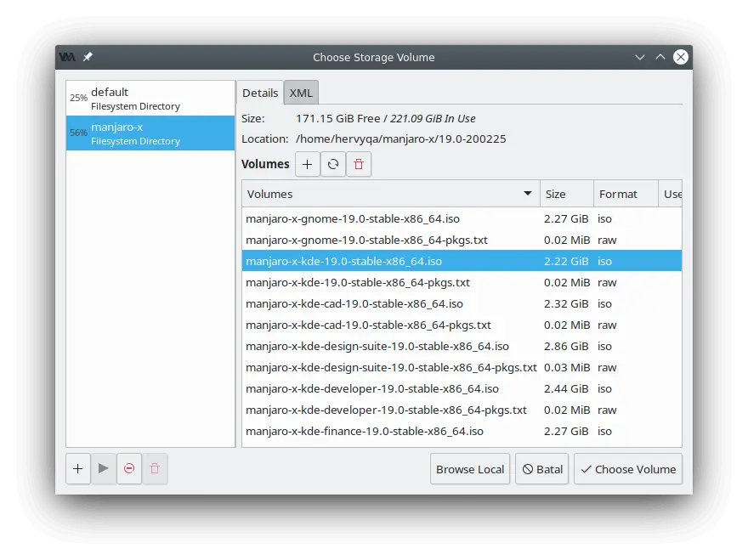
Task: Sort by the Format column header
Action: click(626, 194)
